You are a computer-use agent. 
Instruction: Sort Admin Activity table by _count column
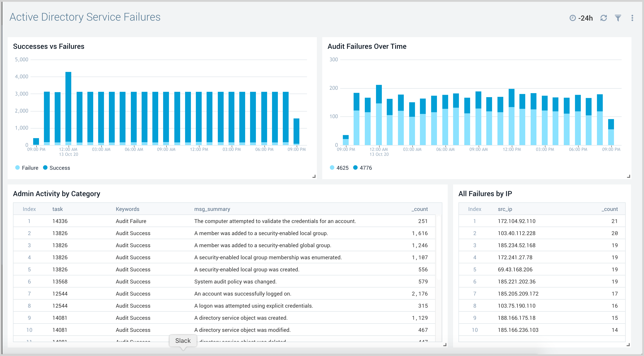tap(419, 209)
